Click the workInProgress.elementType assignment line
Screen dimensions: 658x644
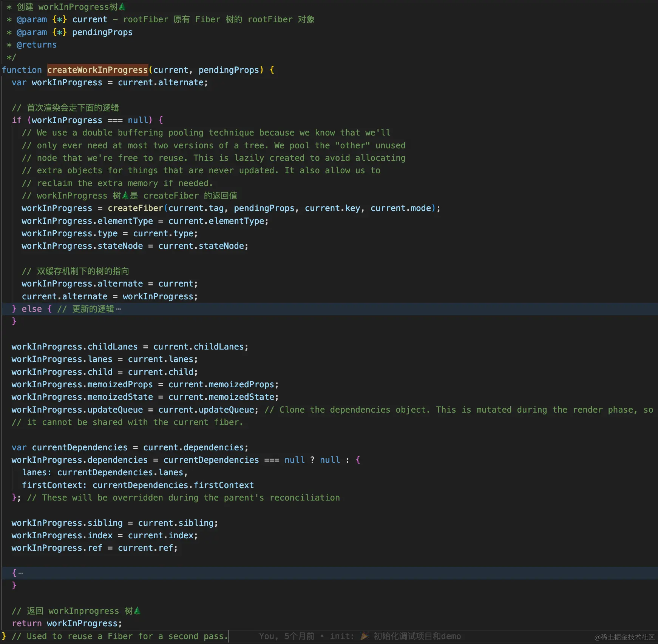coord(145,221)
